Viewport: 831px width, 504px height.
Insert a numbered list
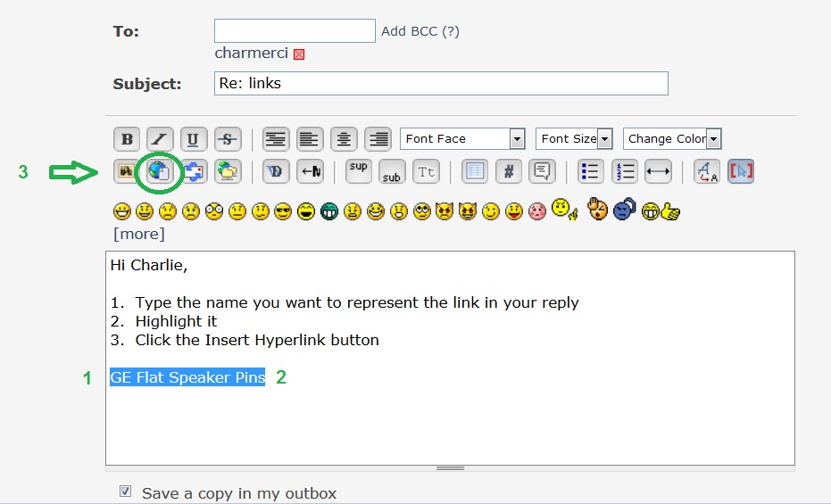[624, 171]
